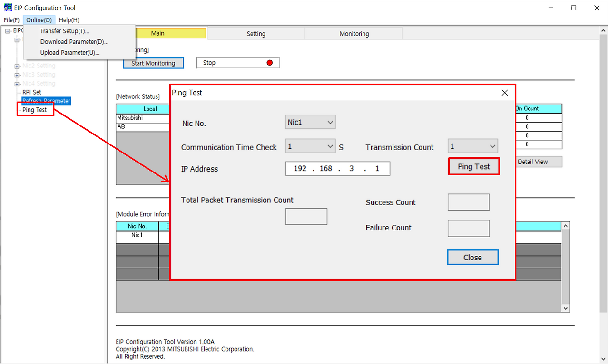
Task: Click the IP Address input field
Action: pyautogui.click(x=337, y=168)
